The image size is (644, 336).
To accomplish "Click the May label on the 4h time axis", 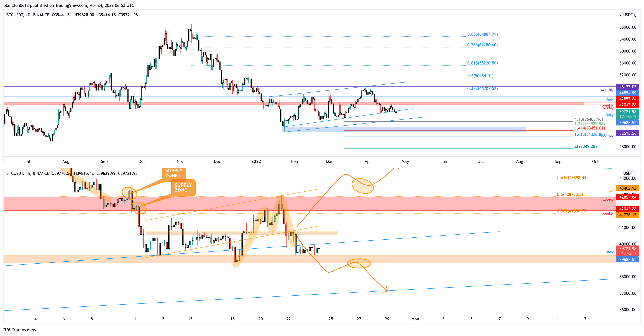I will pos(415,319).
